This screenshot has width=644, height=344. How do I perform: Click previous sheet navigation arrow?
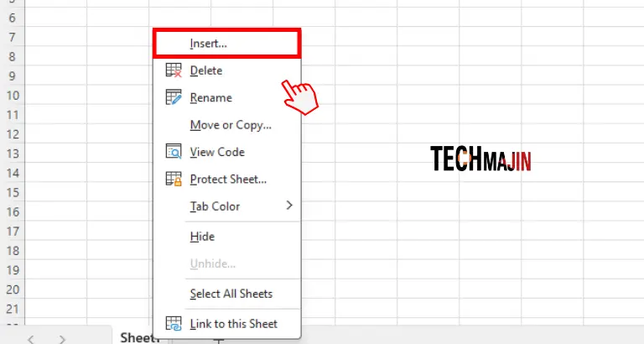pos(31,339)
